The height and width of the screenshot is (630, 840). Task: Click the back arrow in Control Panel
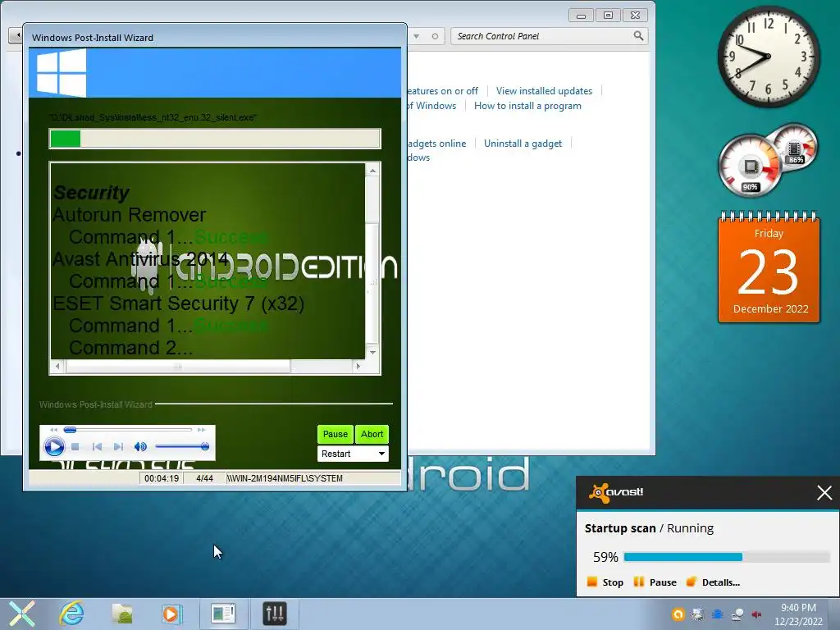click(x=17, y=35)
